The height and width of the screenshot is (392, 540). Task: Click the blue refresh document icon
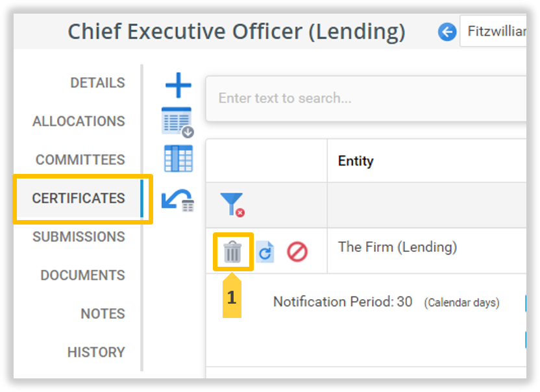tap(265, 252)
